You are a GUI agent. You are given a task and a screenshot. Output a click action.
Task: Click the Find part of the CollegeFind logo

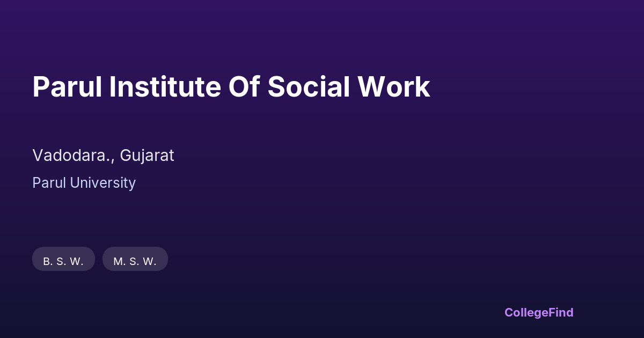561,312
